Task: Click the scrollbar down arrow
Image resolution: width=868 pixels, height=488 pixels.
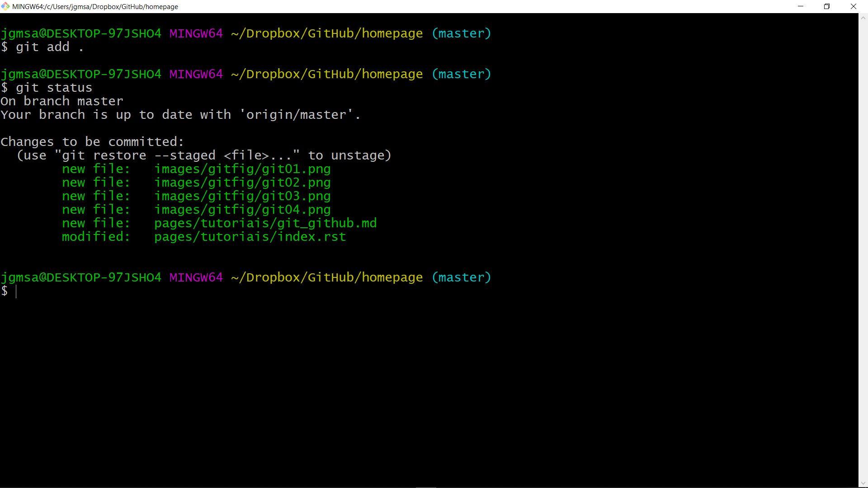Action: pyautogui.click(x=863, y=483)
